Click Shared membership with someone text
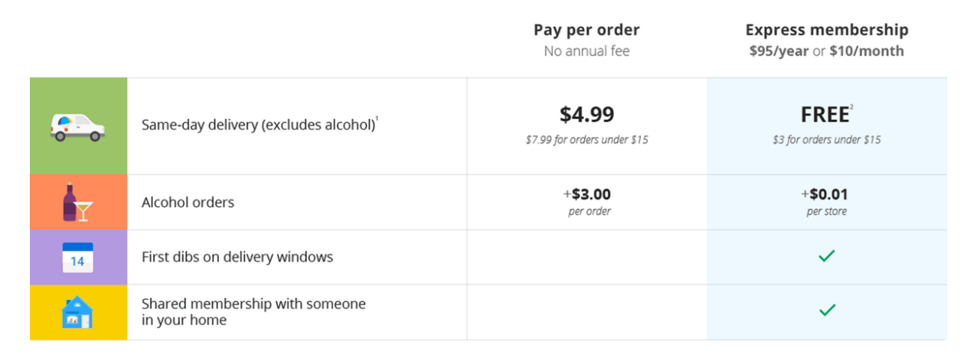Viewport: 980px width, 358px height. coord(253,304)
